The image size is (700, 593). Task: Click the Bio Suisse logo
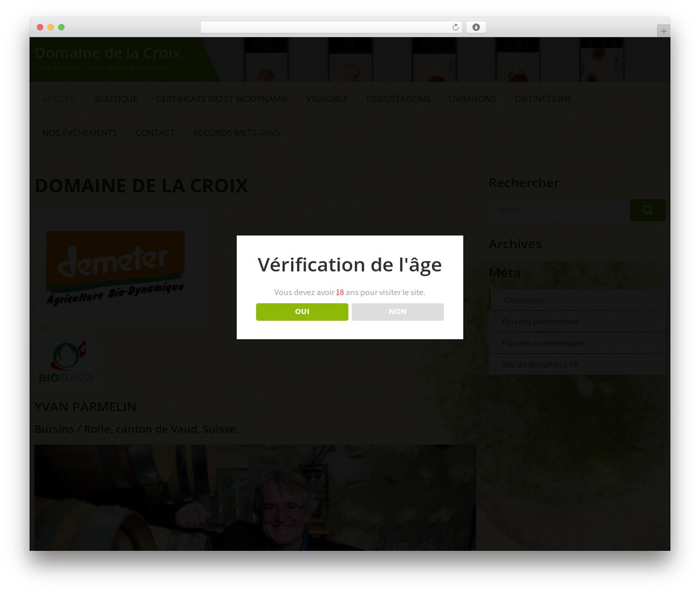[x=66, y=362]
